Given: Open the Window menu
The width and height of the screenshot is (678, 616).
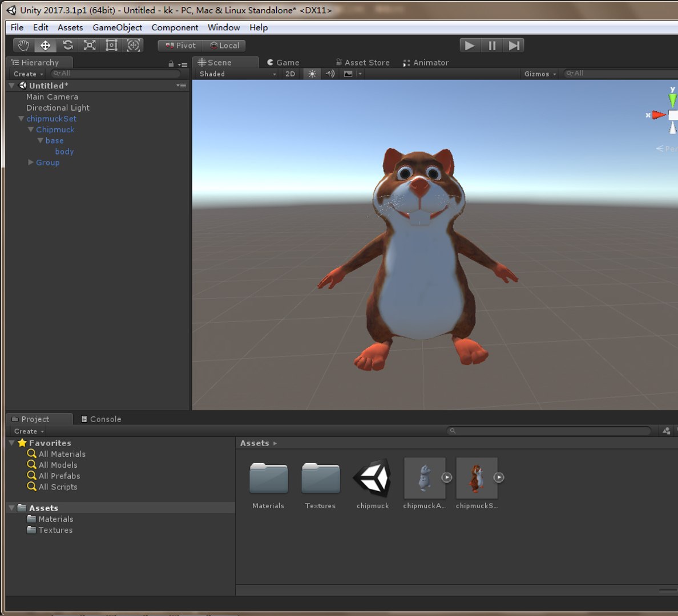Looking at the screenshot, I should 224,27.
